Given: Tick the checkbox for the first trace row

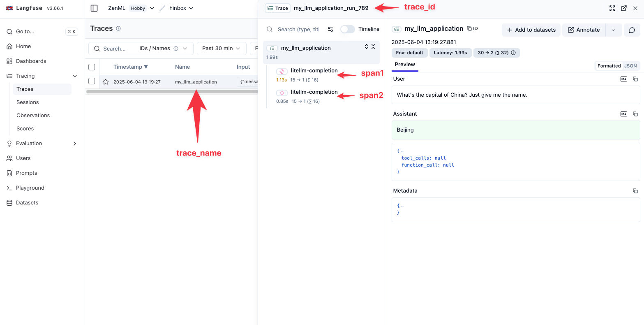Looking at the screenshot, I should [92, 81].
